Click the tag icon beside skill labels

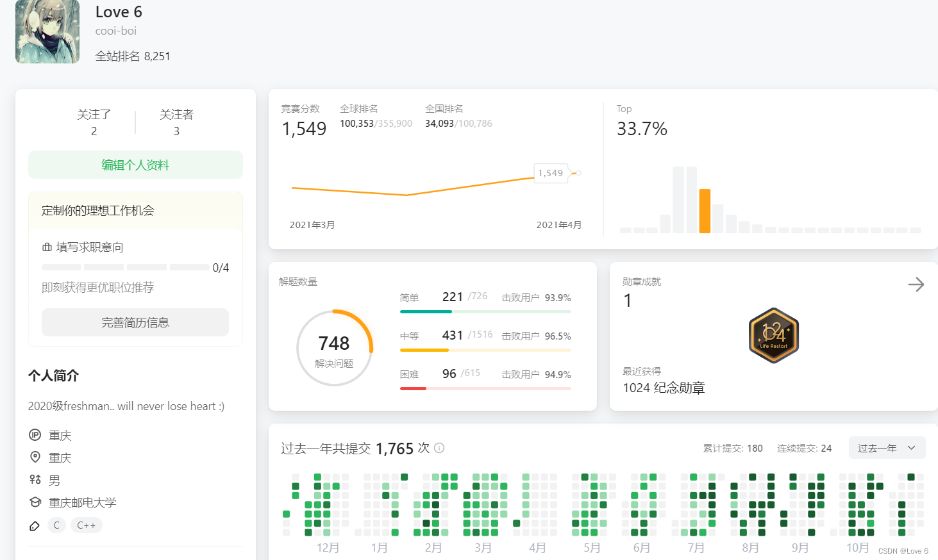(35, 526)
